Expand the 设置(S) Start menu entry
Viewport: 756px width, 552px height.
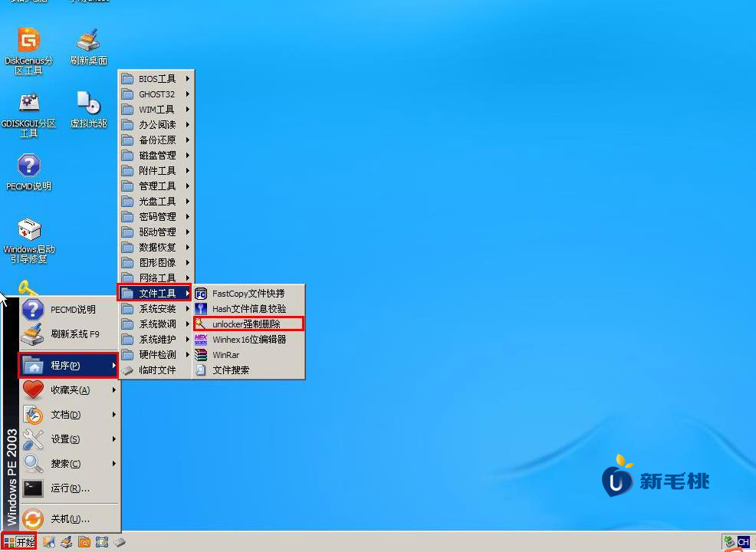tap(69, 439)
